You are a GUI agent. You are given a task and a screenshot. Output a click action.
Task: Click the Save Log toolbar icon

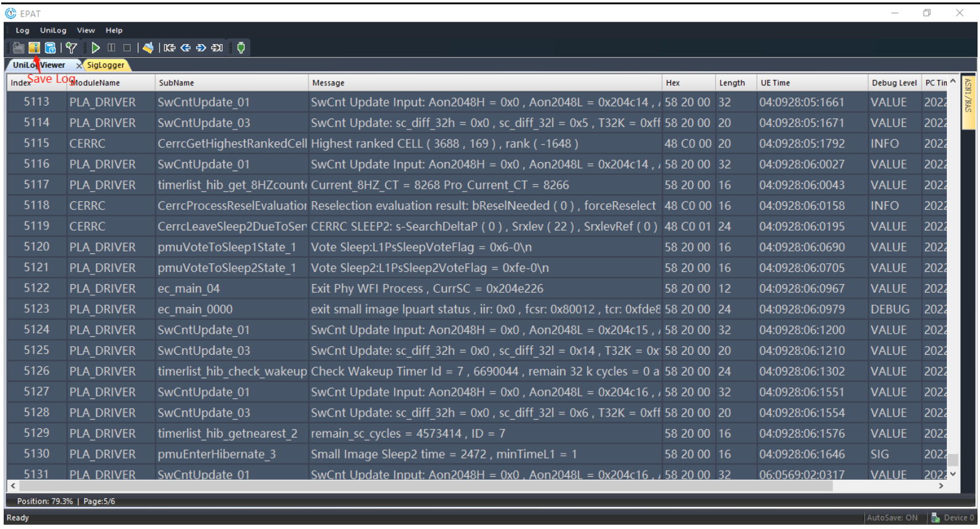tap(34, 48)
